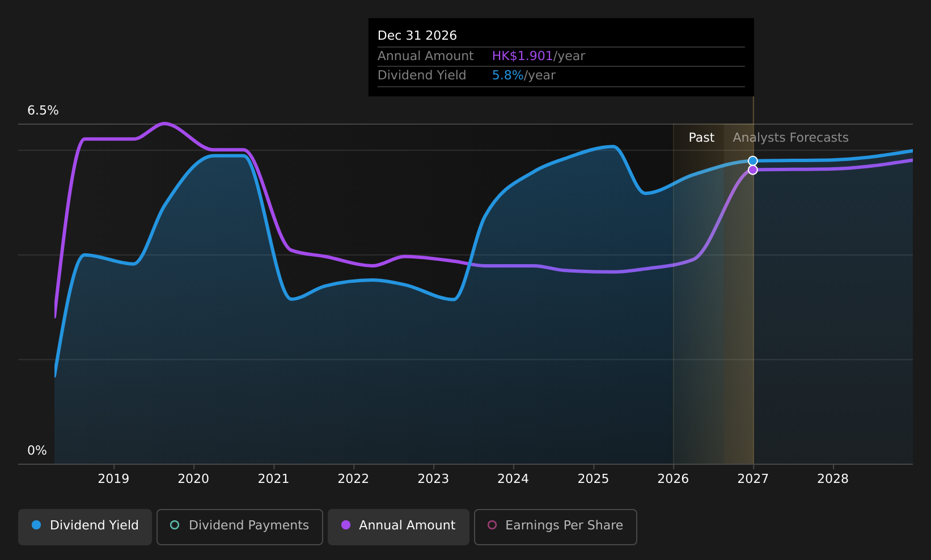This screenshot has width=931, height=560.
Task: Enable the Earnings Per Share series
Action: [556, 527]
